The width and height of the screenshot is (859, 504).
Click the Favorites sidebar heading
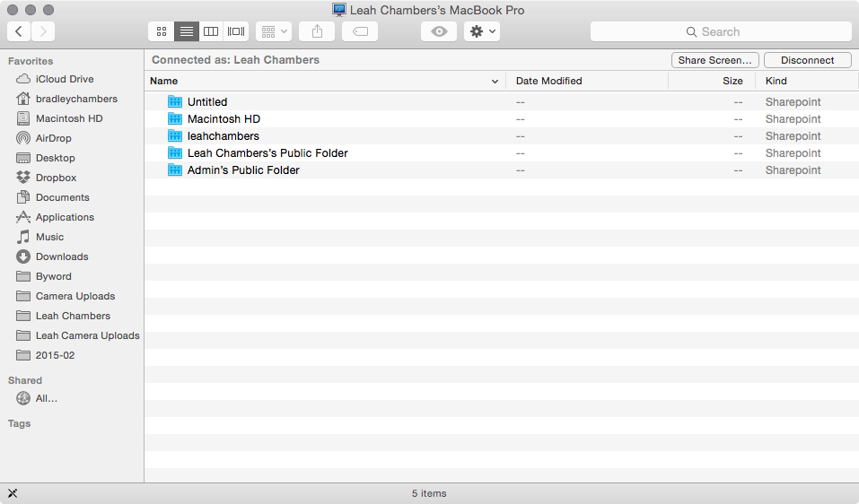click(31, 61)
